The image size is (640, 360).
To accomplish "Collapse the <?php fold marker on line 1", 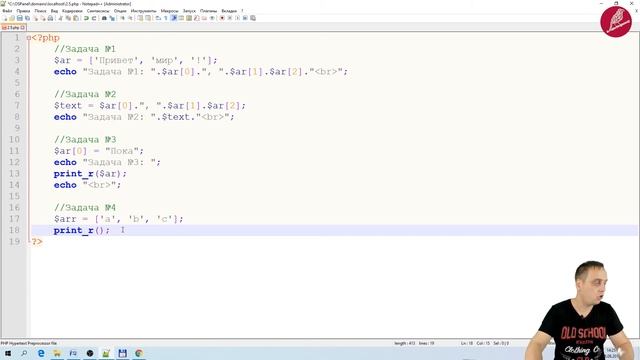I will coord(29,38).
